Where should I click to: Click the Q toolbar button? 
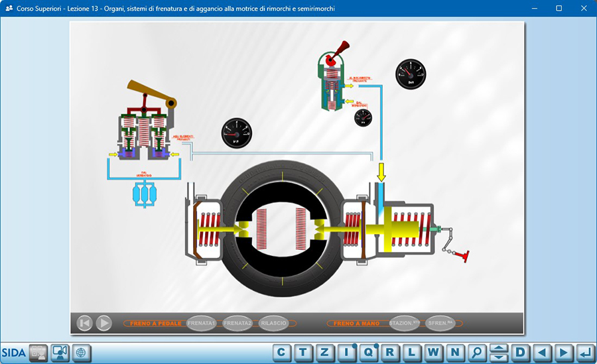click(368, 352)
